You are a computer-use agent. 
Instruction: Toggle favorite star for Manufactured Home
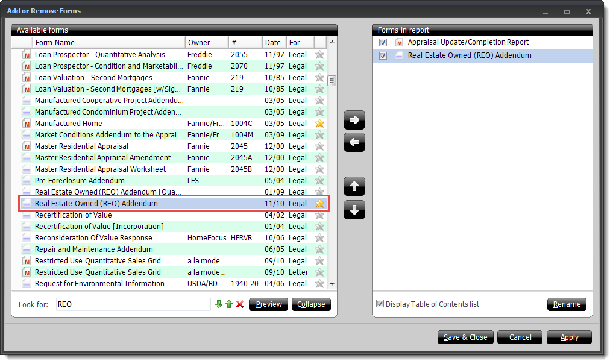[x=320, y=123]
